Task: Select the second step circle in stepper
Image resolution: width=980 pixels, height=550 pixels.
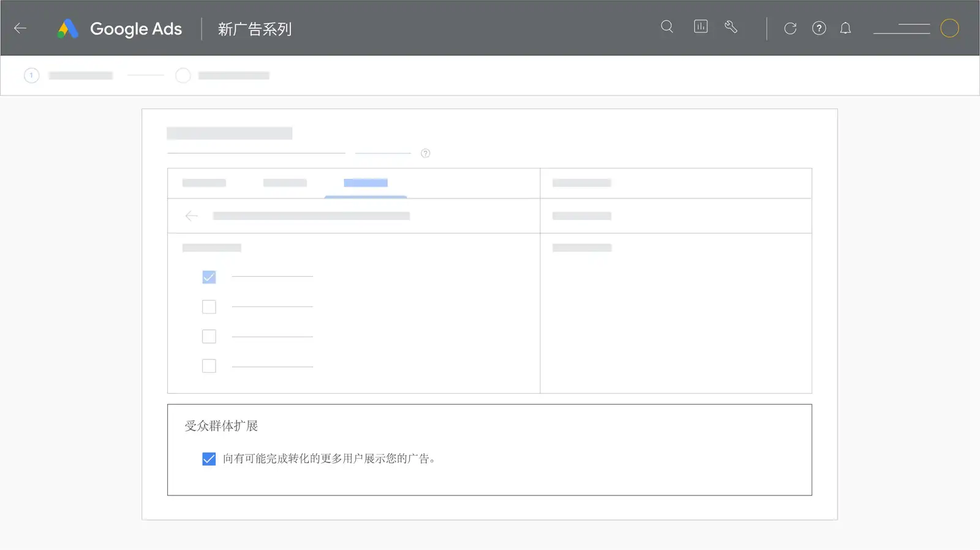Action: 183,75
